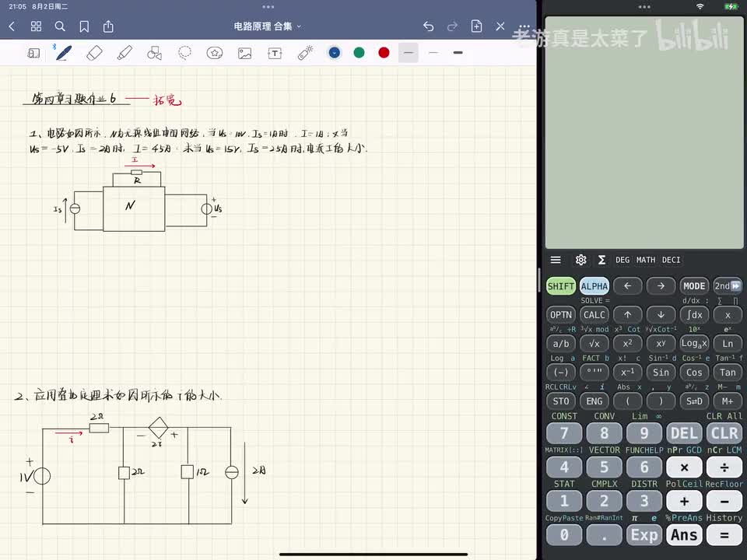Select the thin stroke width selected
747x560 pixels.
point(409,53)
